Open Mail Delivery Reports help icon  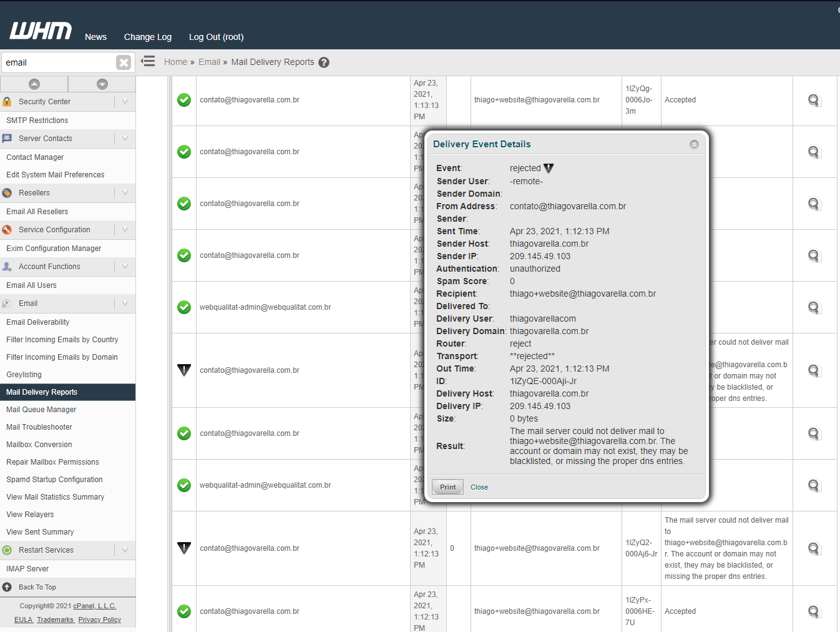click(324, 62)
